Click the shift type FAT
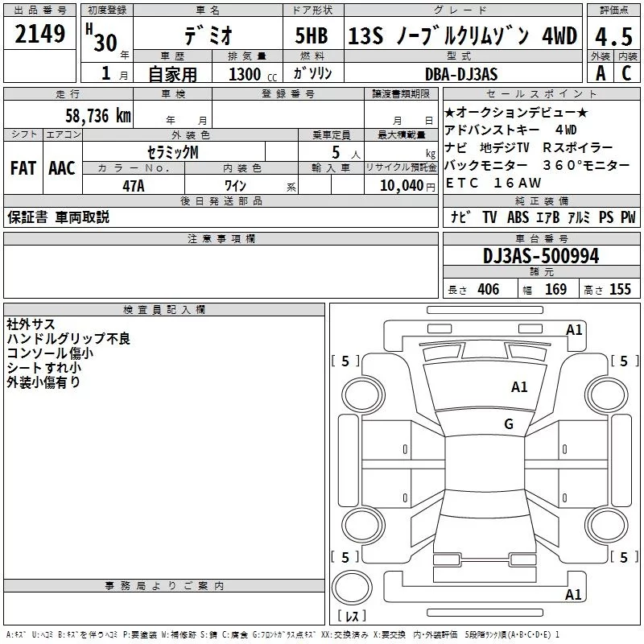The width and height of the screenshot is (644, 644). coord(23,168)
